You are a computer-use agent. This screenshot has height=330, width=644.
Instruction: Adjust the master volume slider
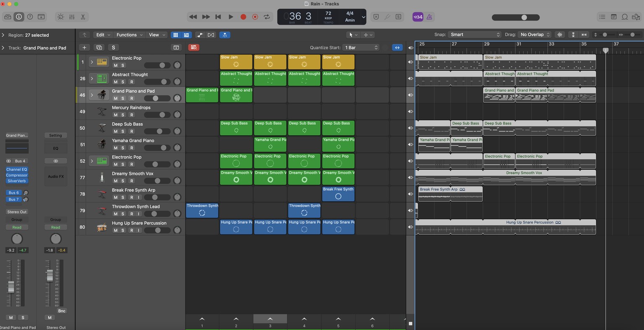tap(516, 17)
